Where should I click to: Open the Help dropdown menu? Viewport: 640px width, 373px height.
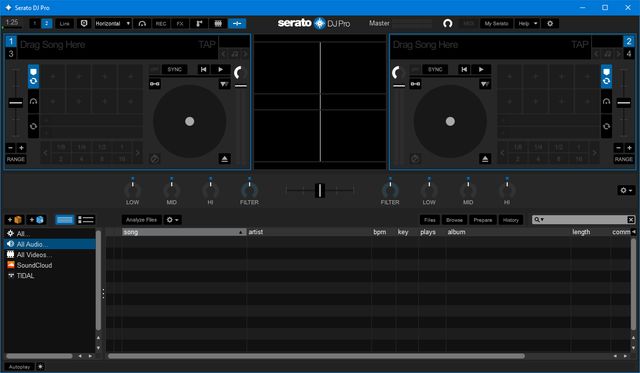click(527, 24)
